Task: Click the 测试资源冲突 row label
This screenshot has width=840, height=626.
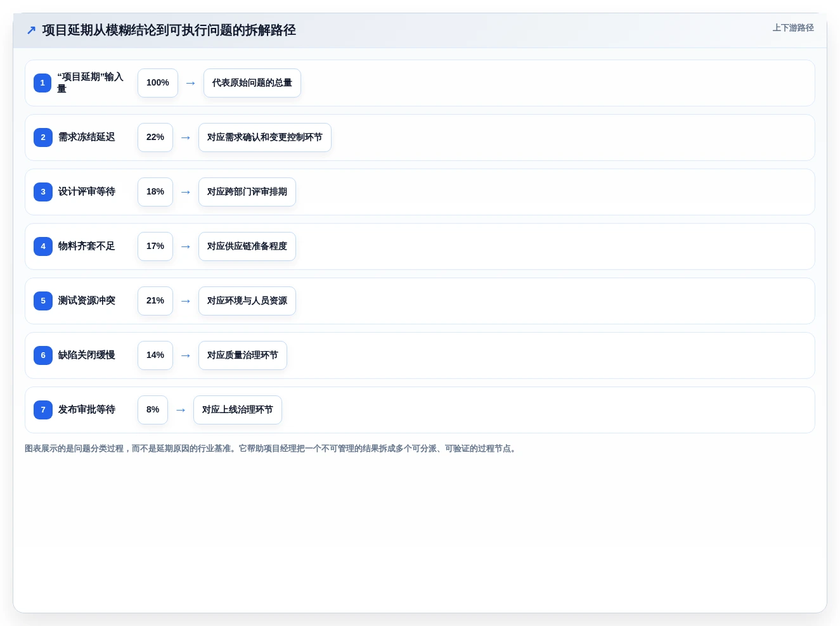Action: pyautogui.click(x=87, y=301)
